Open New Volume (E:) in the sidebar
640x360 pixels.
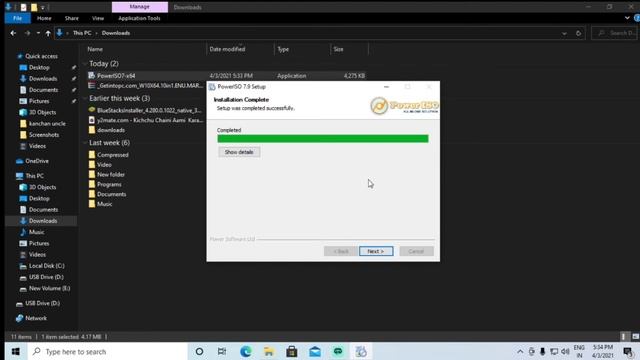(49, 288)
